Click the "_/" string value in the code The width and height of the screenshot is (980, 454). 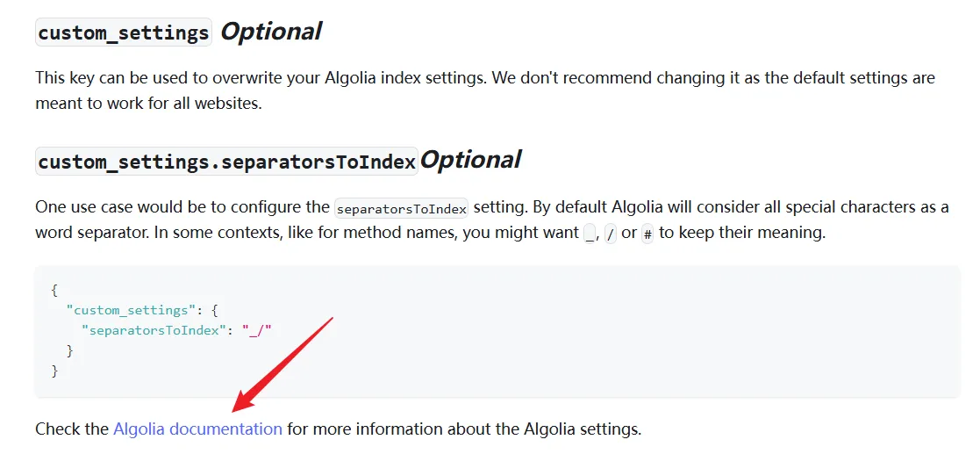tap(257, 330)
